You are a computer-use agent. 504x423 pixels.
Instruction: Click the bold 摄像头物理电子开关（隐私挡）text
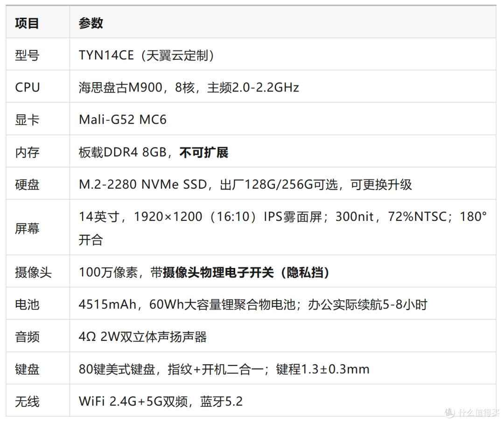(246, 272)
